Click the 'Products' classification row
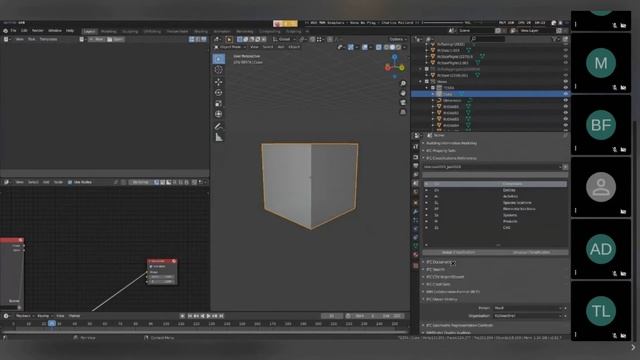Viewport: 640px width, 360px height. tap(496, 221)
